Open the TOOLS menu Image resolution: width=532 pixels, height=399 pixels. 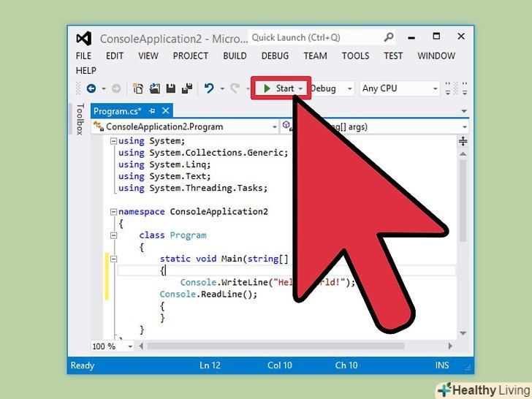356,56
